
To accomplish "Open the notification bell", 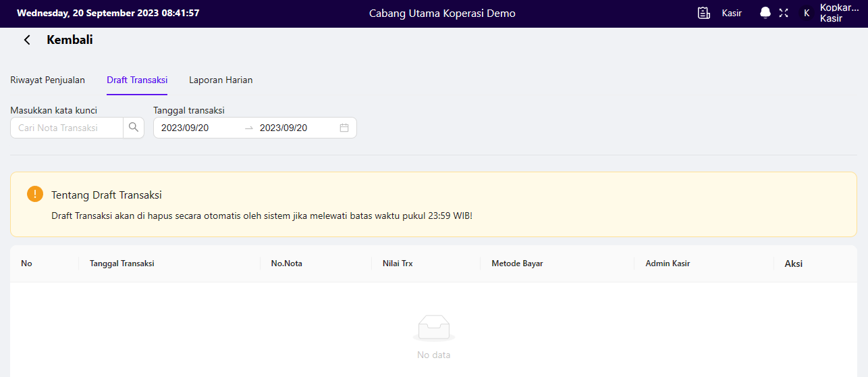I will tap(765, 13).
